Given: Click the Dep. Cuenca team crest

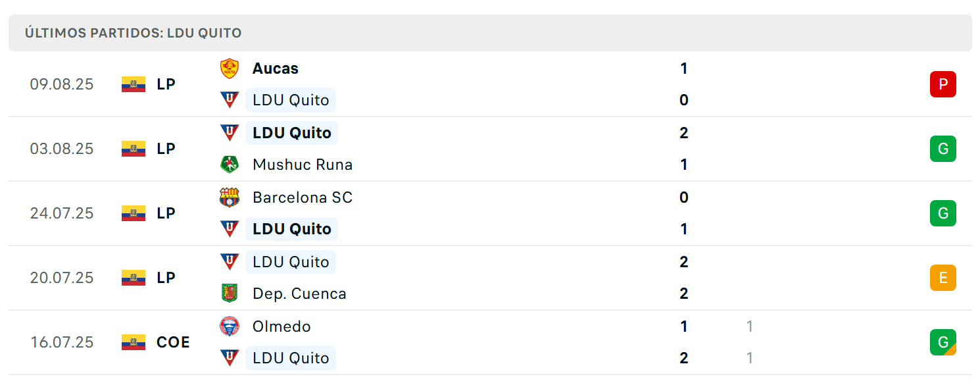Looking at the screenshot, I should click(230, 294).
